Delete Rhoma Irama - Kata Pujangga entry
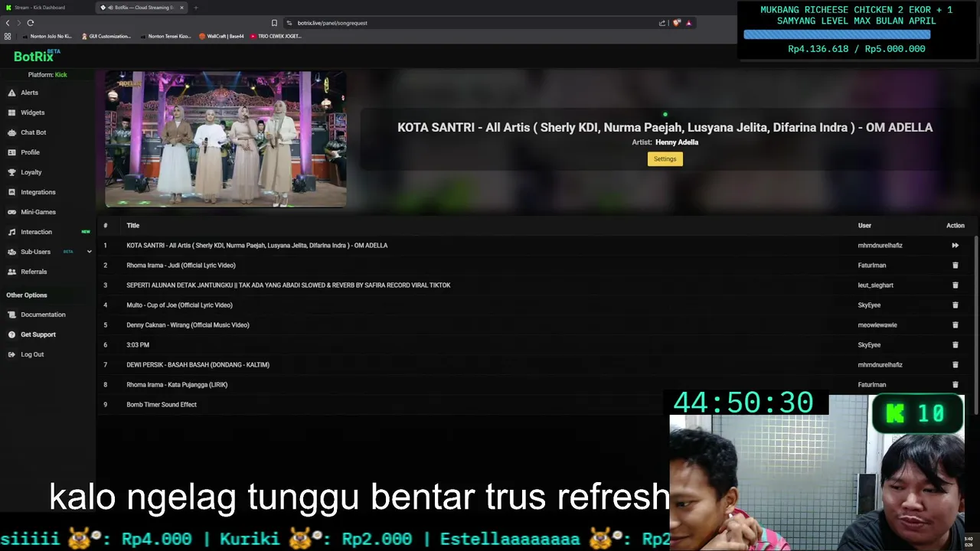The width and height of the screenshot is (980, 551). 955,385
